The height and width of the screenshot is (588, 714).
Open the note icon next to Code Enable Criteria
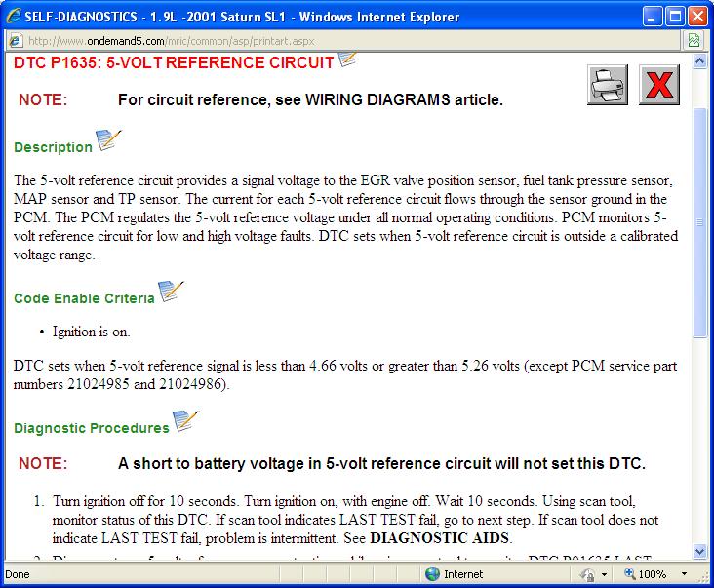tap(171, 292)
